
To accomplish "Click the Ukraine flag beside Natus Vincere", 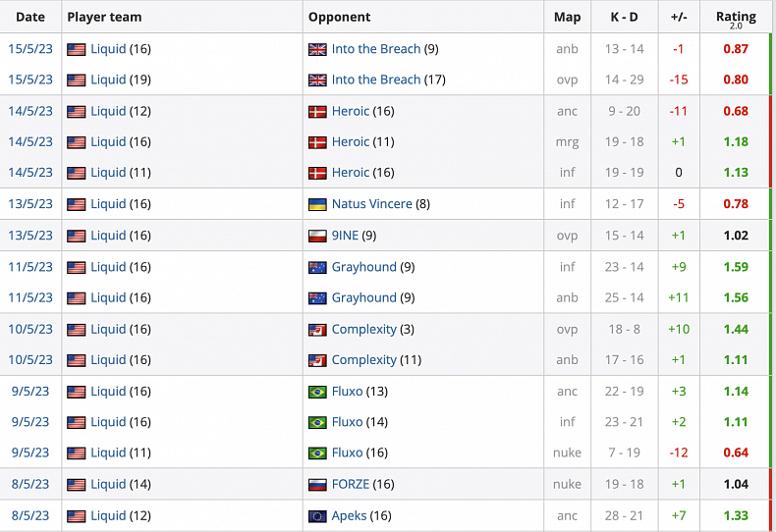I will click(x=317, y=204).
